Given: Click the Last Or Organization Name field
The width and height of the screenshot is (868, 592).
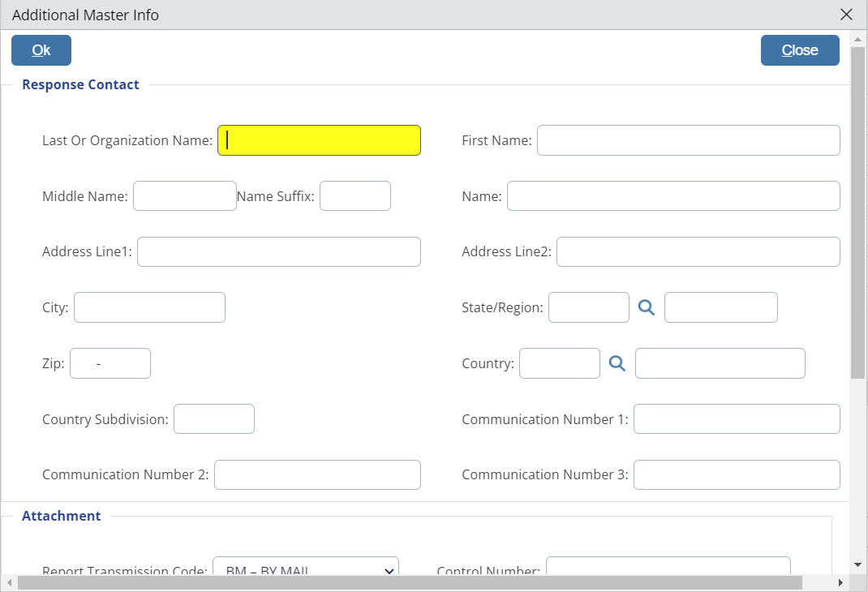Looking at the screenshot, I should click(319, 140).
